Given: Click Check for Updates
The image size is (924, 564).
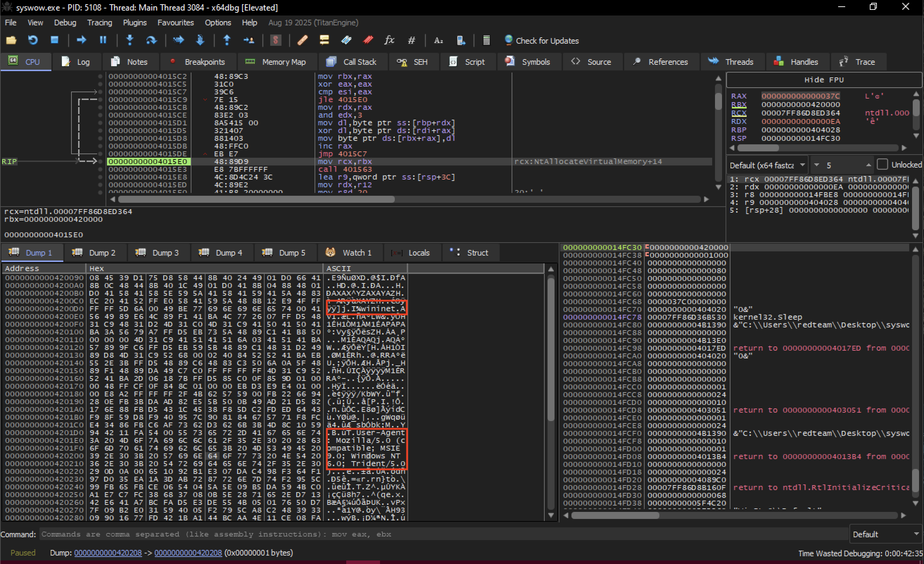Looking at the screenshot, I should [542, 40].
